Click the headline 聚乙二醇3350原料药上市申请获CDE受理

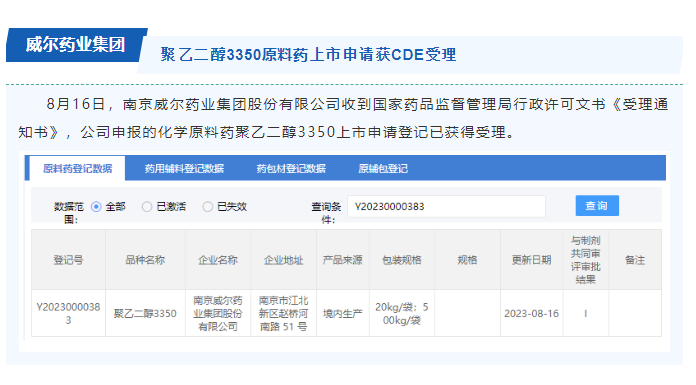[308, 55]
